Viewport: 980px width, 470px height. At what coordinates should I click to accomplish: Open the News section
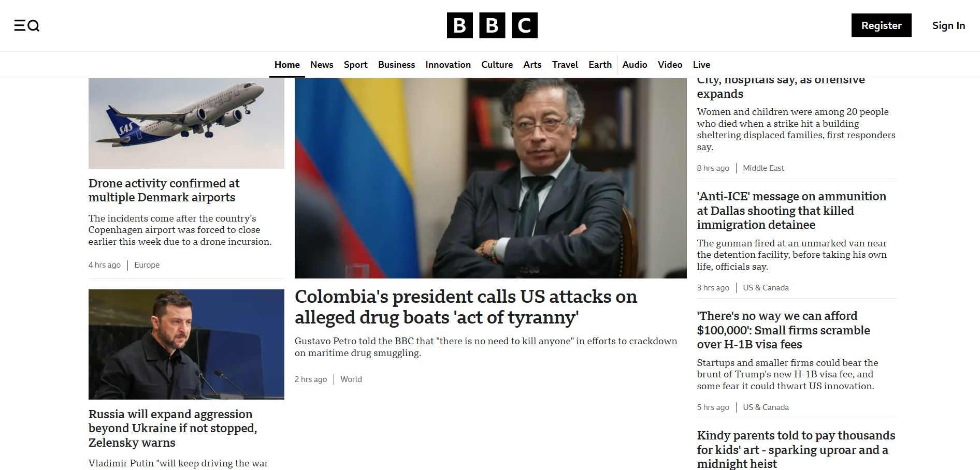point(322,65)
